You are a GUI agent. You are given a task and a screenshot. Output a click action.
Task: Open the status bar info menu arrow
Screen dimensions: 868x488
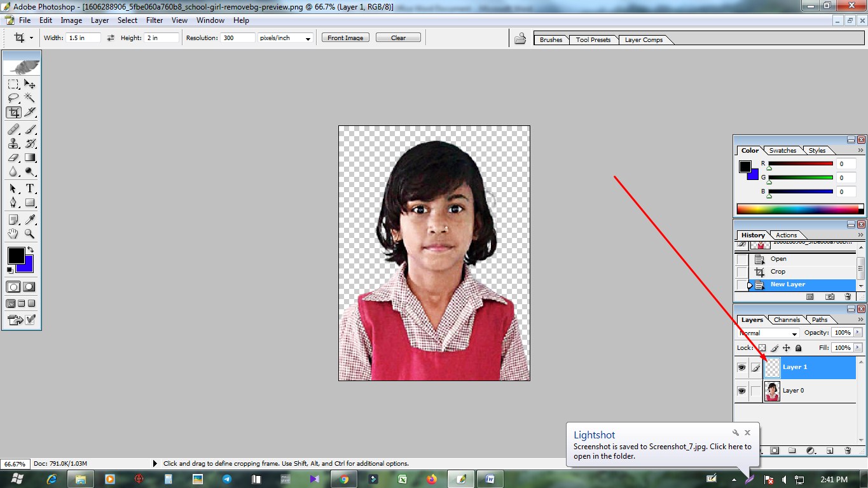pos(155,464)
